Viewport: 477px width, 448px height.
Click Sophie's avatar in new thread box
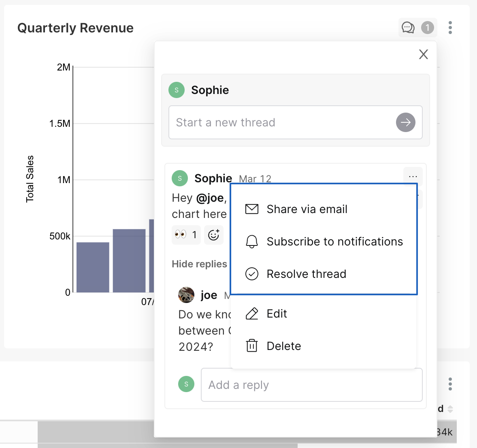[177, 90]
